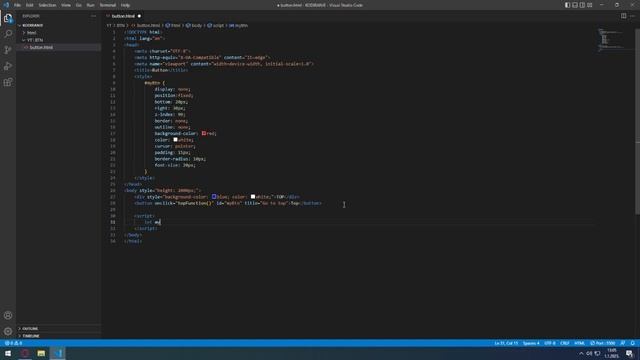Open the Terminal menu
Screen dimensions: 640x360
click(108, 5)
